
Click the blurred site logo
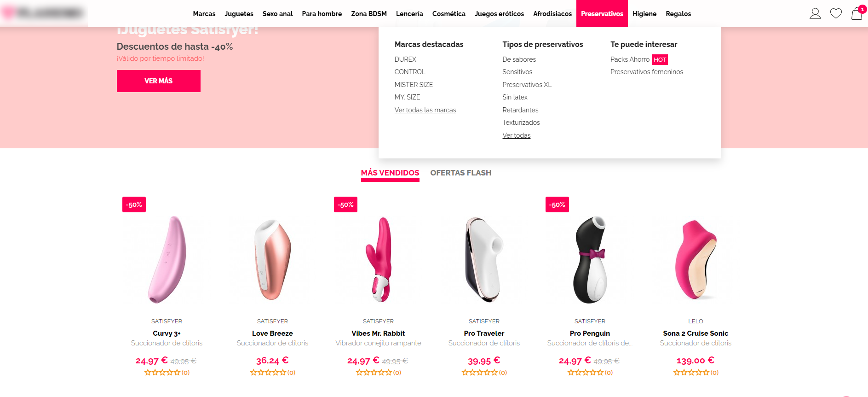pos(44,13)
